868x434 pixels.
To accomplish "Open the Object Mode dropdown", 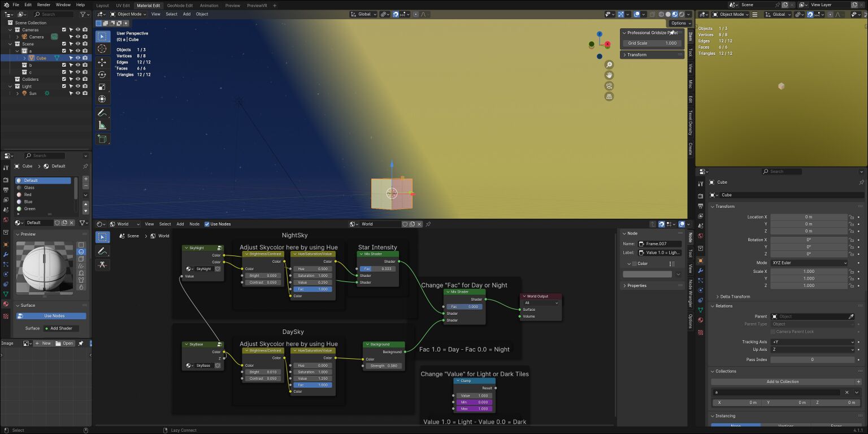I will [x=129, y=14].
